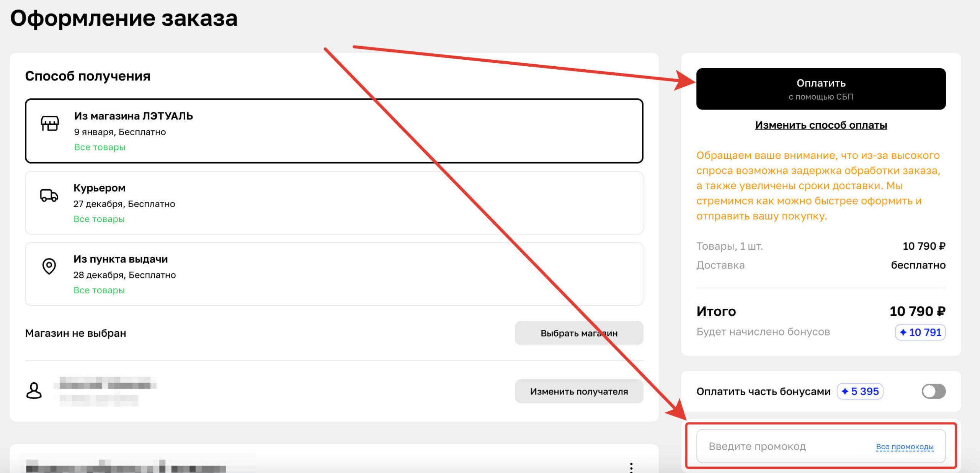980x473 pixels.
Task: Click the recipient person icon
Action: 34,391
